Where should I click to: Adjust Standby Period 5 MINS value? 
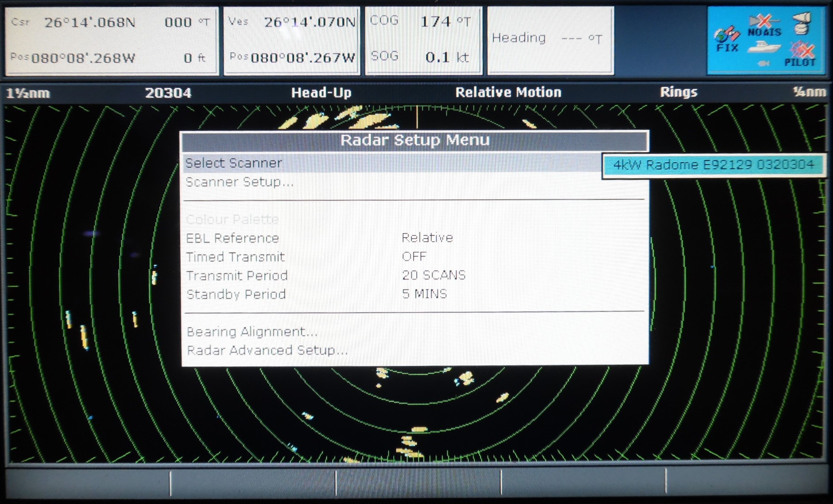424,294
